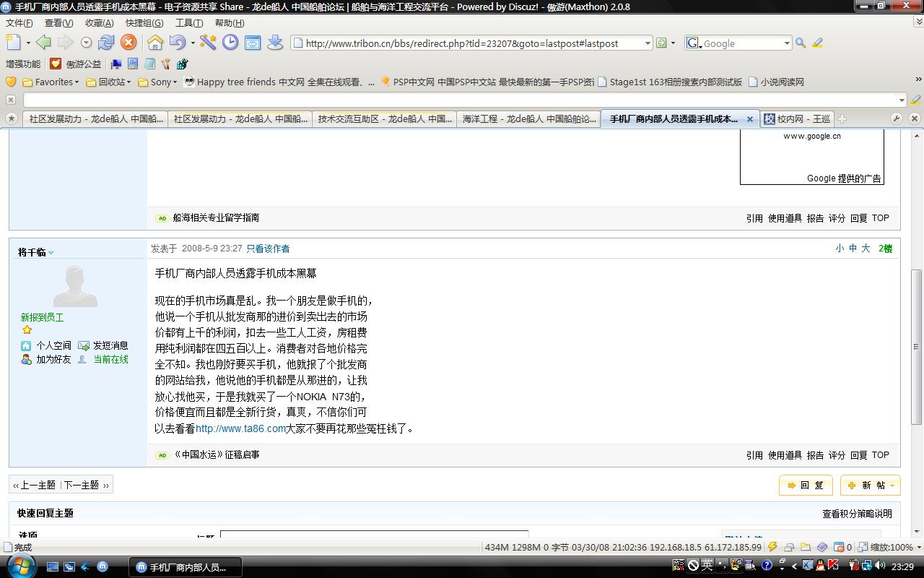Open the 收藏(A) menu
Image resolution: width=924 pixels, height=578 pixels.
99,22
